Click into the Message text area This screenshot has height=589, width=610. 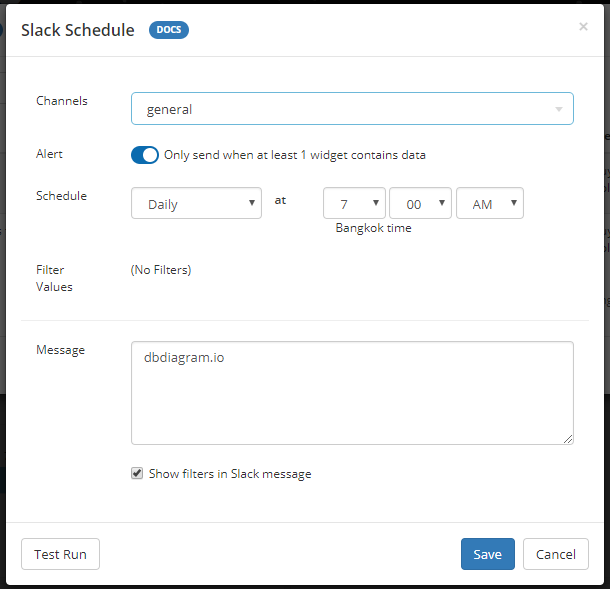pos(352,393)
